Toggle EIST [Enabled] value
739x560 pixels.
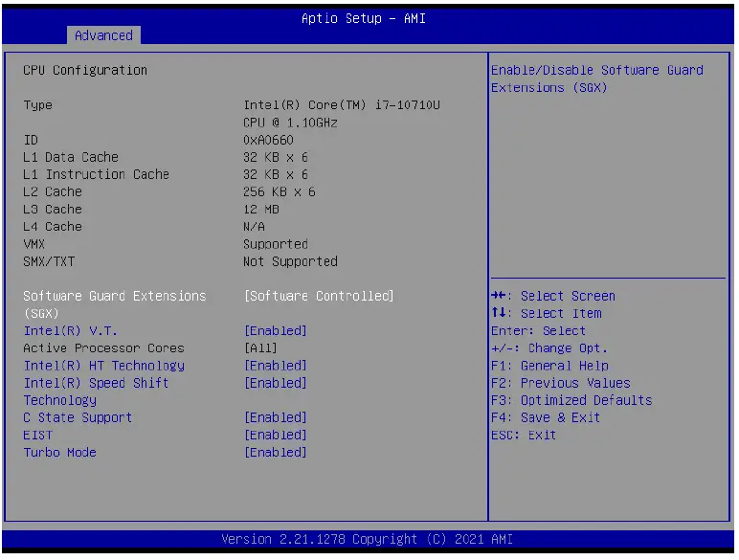coord(276,436)
